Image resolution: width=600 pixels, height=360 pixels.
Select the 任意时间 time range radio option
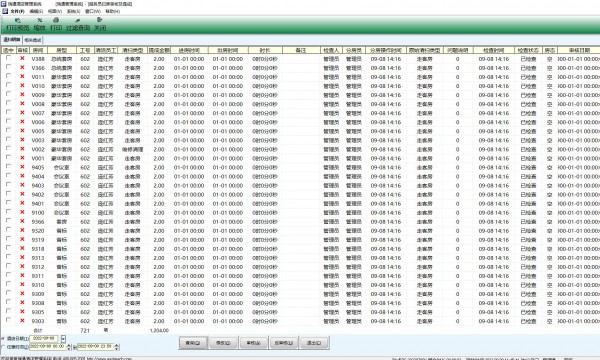tap(3, 347)
